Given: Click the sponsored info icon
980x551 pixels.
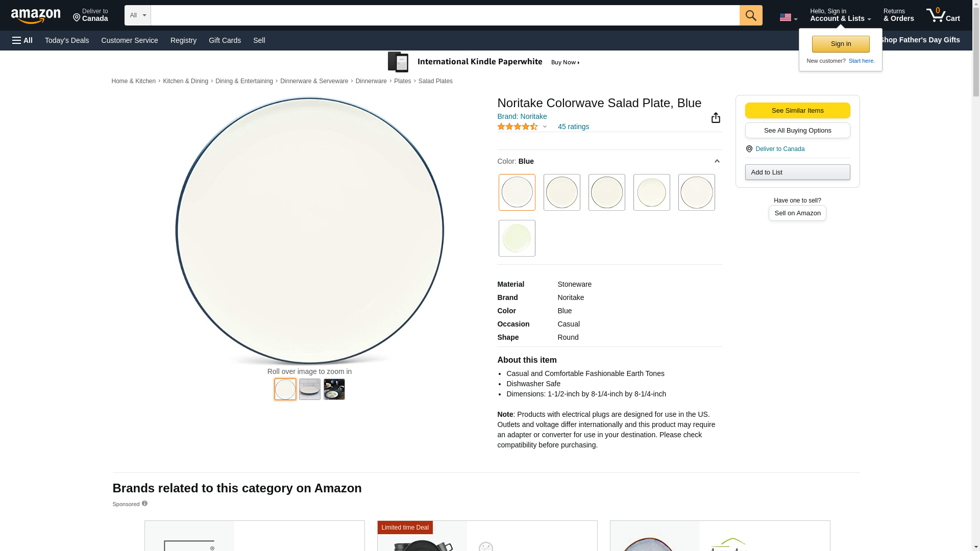Looking at the screenshot, I should pos(144,504).
